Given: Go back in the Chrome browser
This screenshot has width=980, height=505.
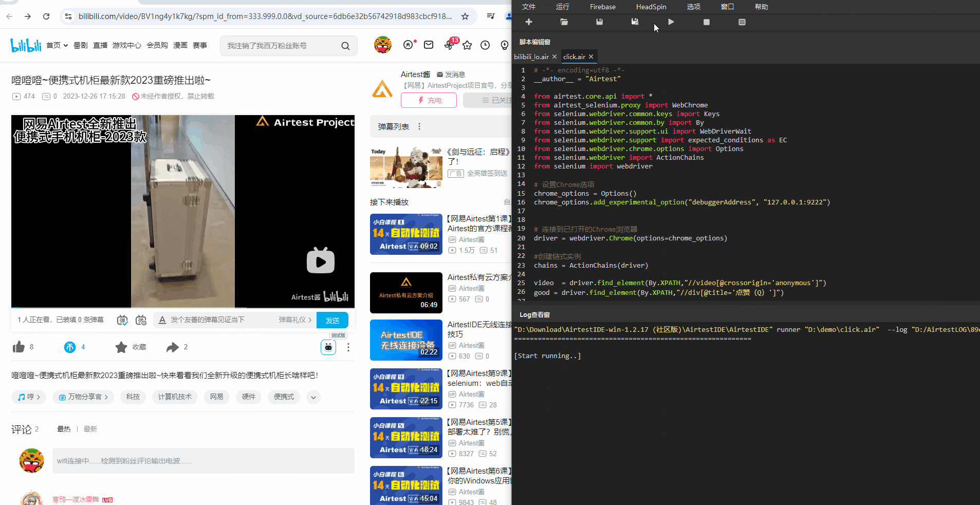Looking at the screenshot, I should click(x=9, y=16).
